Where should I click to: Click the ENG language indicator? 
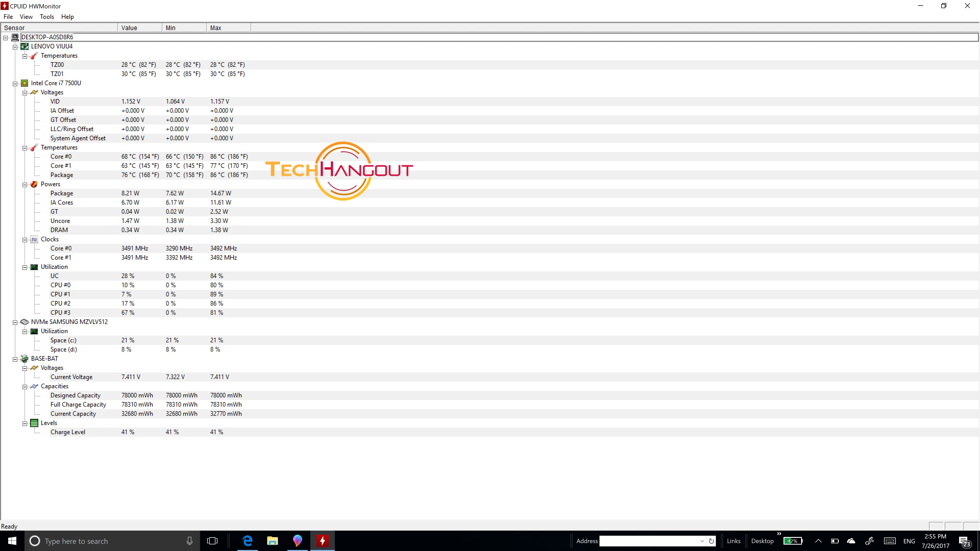[909, 541]
